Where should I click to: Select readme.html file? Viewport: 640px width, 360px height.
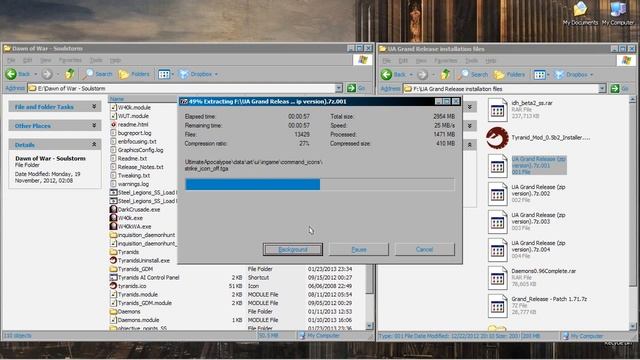[129, 124]
